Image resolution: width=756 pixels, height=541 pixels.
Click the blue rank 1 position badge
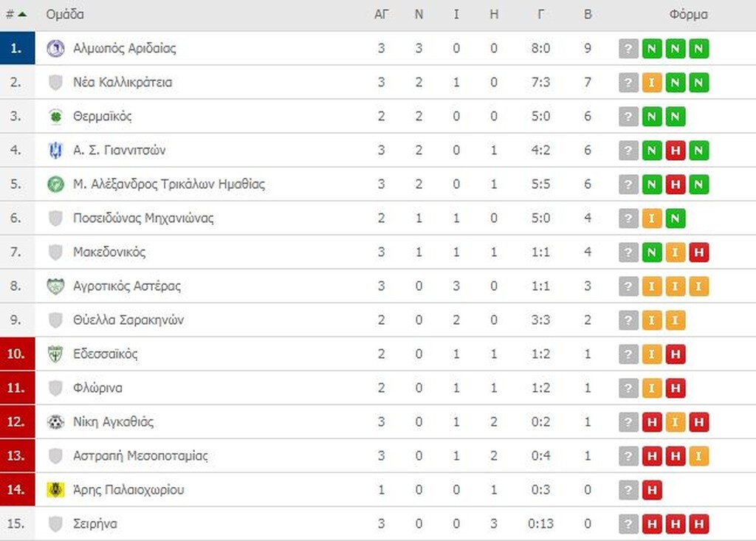tap(17, 49)
